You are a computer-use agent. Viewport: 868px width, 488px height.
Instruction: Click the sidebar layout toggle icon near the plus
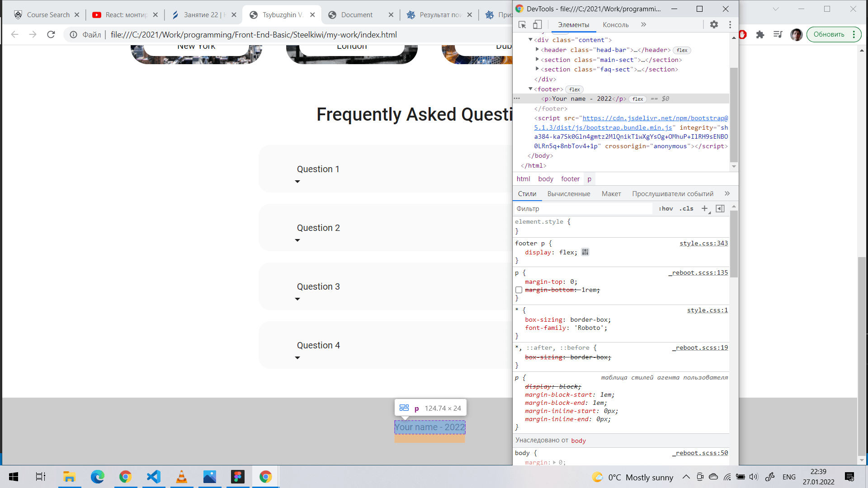(720, 208)
